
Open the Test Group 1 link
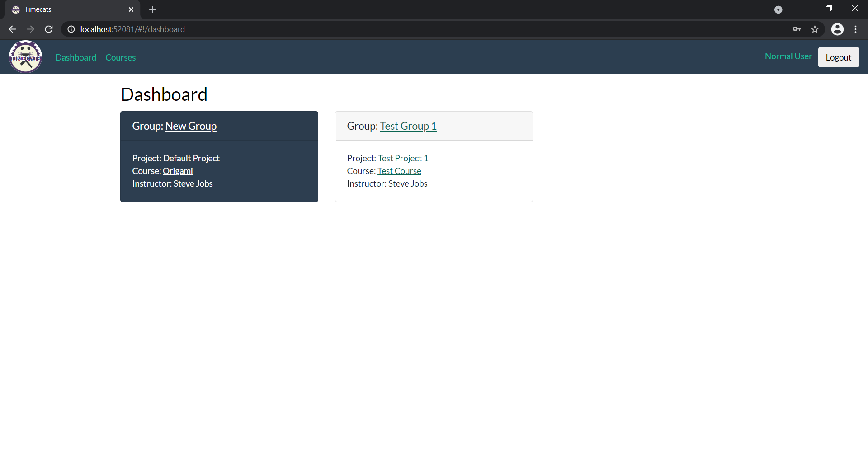[x=408, y=126]
